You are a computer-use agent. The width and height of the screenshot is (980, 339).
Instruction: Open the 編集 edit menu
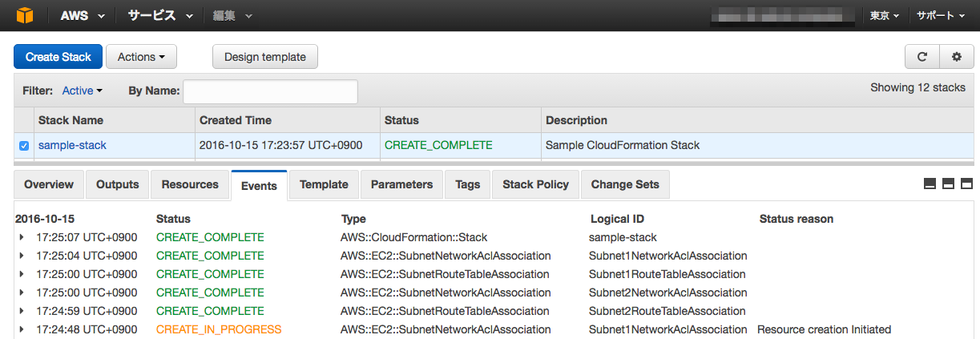click(x=232, y=15)
